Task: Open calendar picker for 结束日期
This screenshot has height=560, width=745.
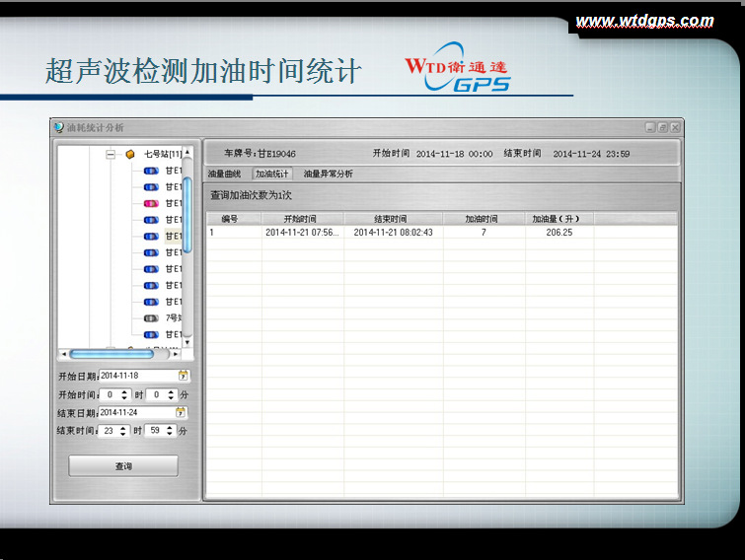Action: (x=180, y=412)
